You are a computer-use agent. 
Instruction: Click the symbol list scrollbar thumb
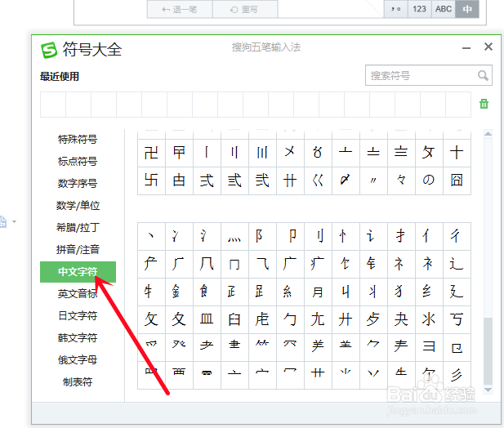coord(488,350)
